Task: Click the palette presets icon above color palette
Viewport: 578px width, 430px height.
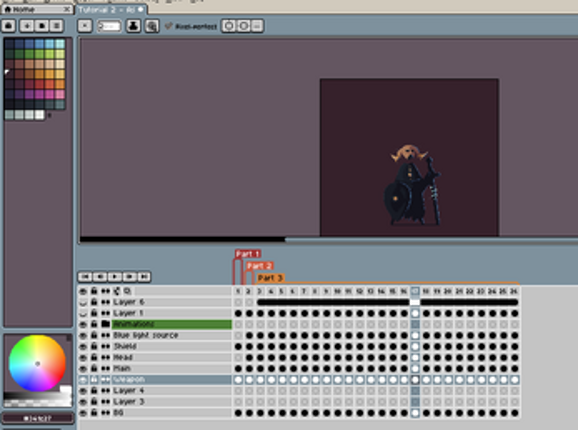Action: (9, 26)
